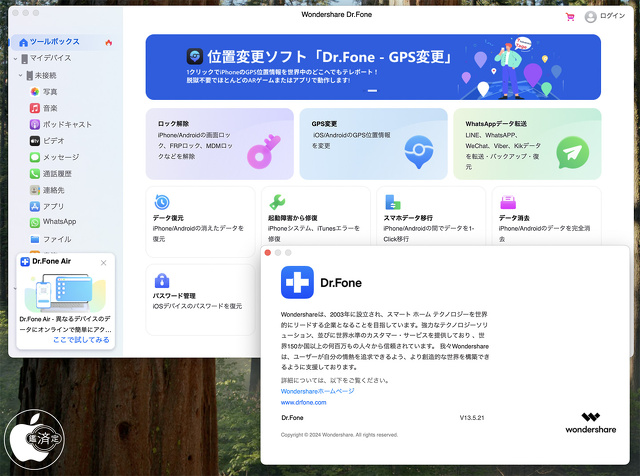Click version V13.5.21 text in About window
Screen dimensions: 640x476
tap(472, 418)
